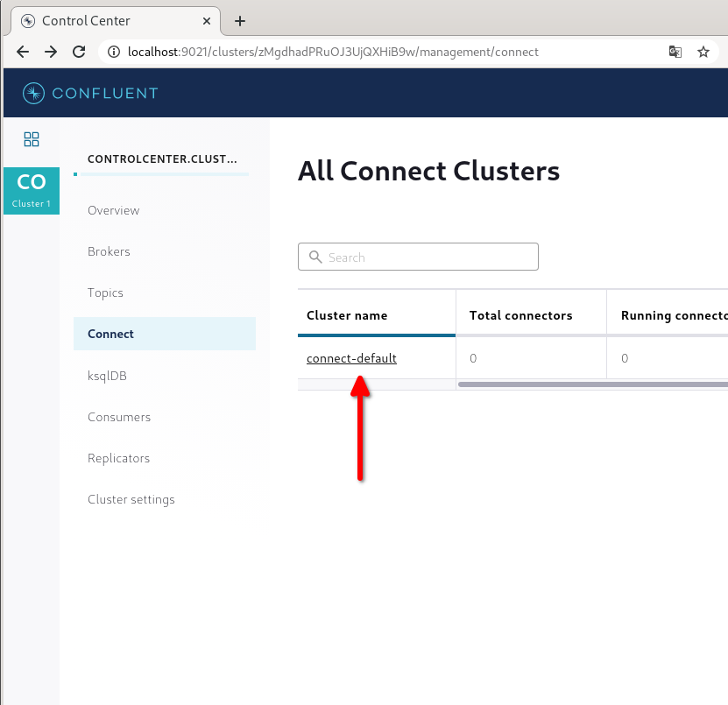Open the ksqlDB section

[108, 375]
